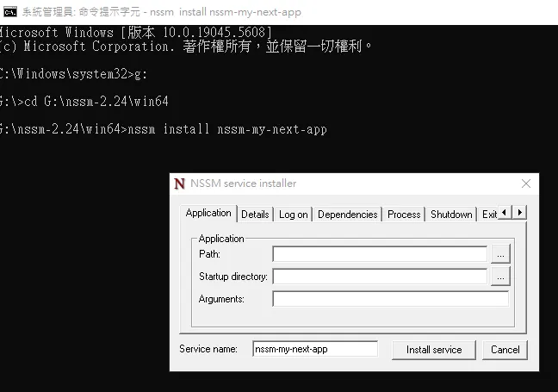
Task: Open the Log on tab
Action: [294, 215]
